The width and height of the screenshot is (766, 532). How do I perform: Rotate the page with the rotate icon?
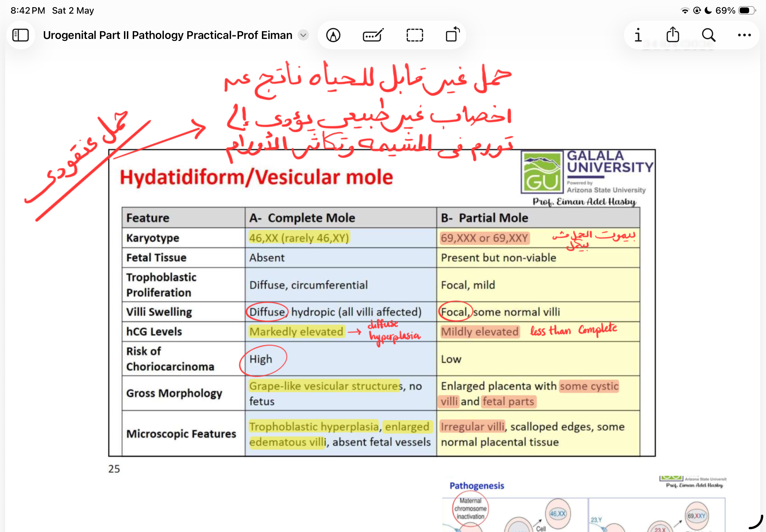452,34
